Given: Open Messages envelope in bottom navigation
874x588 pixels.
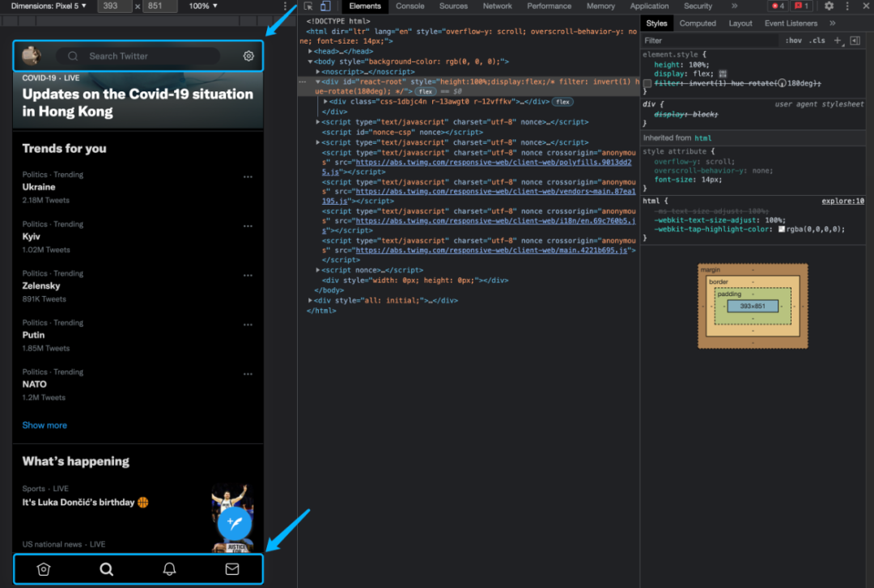Looking at the screenshot, I should [x=232, y=569].
